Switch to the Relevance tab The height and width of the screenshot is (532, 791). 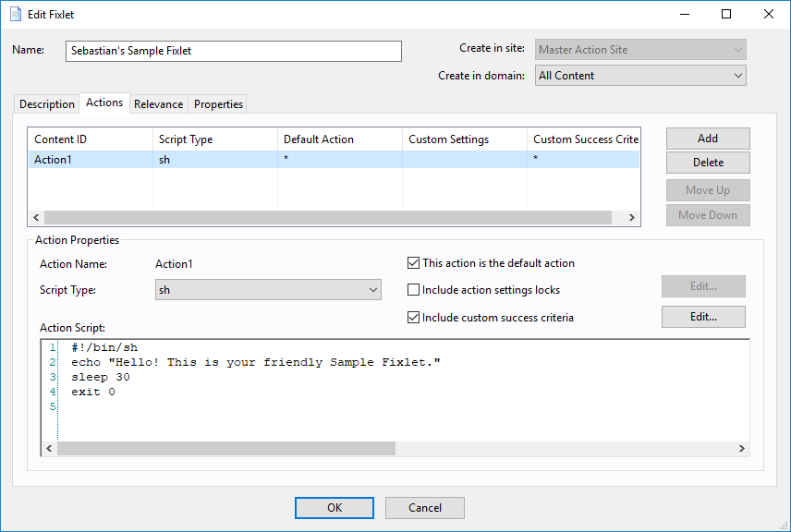click(x=158, y=104)
